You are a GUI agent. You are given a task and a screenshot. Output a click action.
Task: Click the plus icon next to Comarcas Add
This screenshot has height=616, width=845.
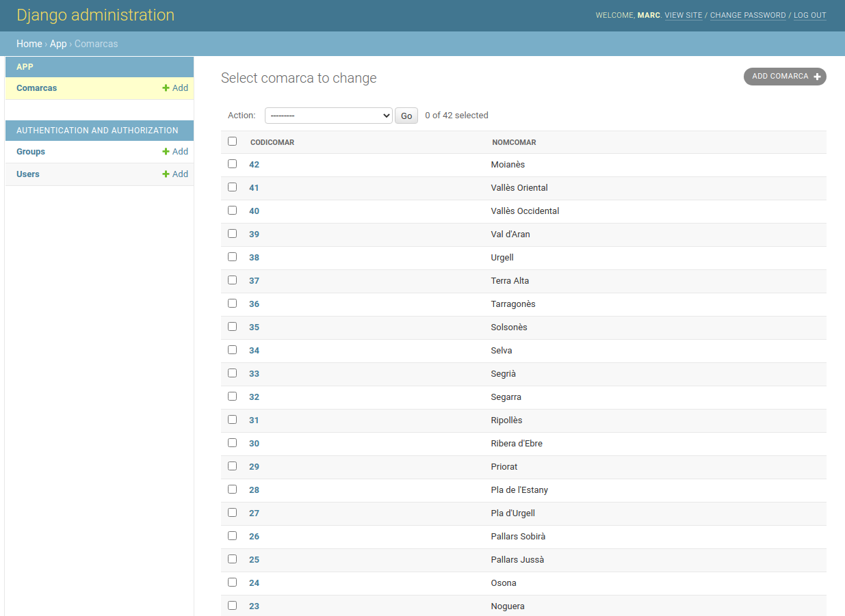tap(166, 88)
